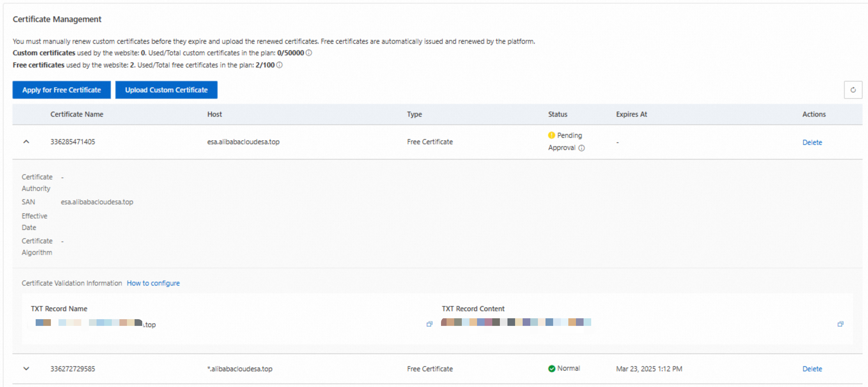Open the How to configure link
Screen dimensions: 868x387
click(153, 283)
